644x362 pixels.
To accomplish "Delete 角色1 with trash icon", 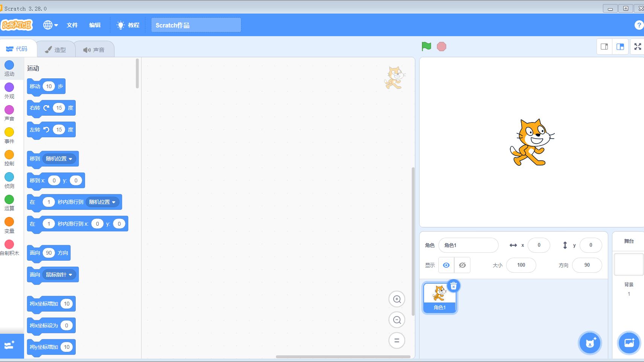I will coord(453,286).
